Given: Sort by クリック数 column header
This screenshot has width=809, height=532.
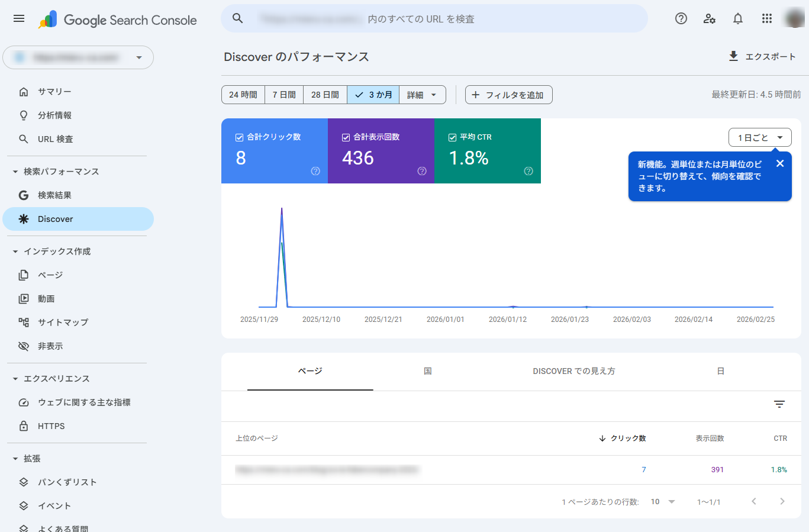Looking at the screenshot, I should (622, 439).
